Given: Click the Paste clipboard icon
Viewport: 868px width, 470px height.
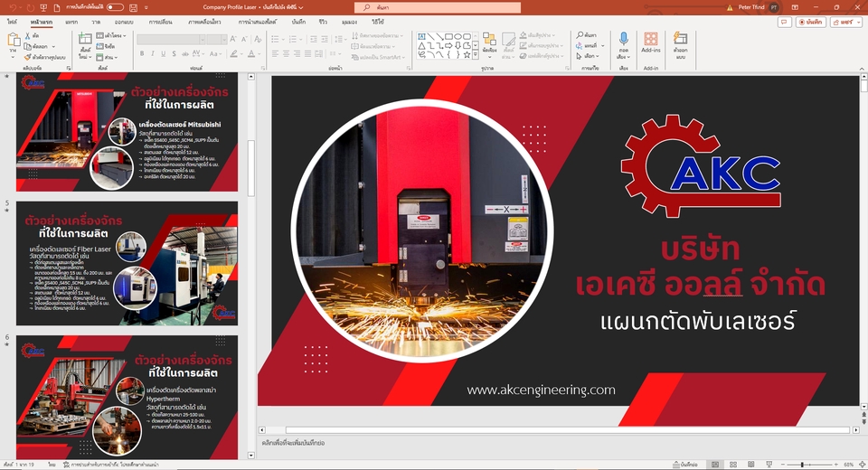Looking at the screenshot, I should click(x=14, y=40).
